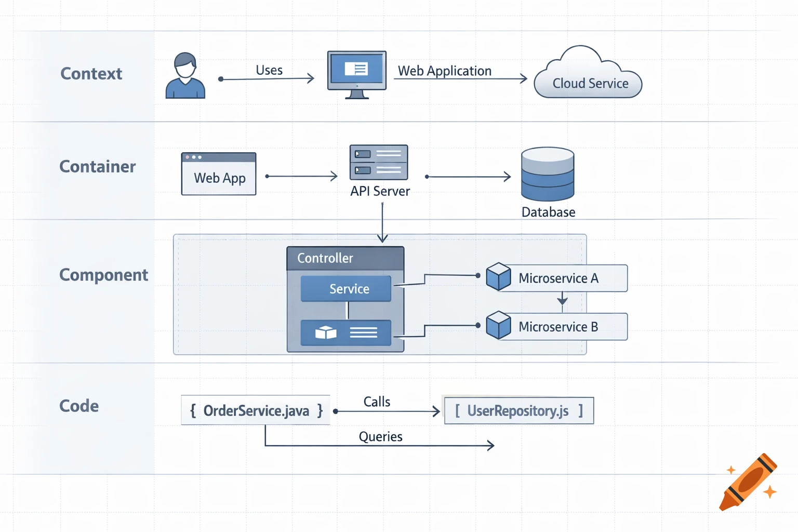798x532 pixels.
Task: Click the cube icon beside Microservice B
Action: pos(498,326)
